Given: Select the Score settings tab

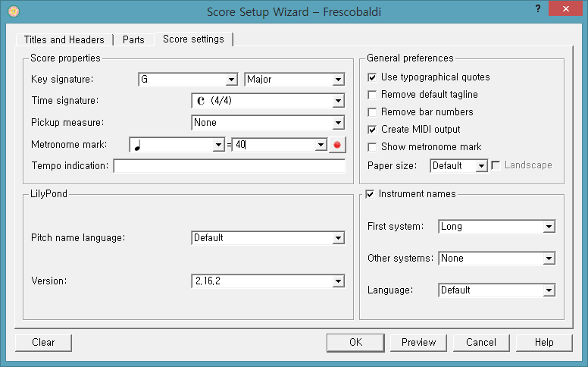Looking at the screenshot, I should (x=193, y=39).
